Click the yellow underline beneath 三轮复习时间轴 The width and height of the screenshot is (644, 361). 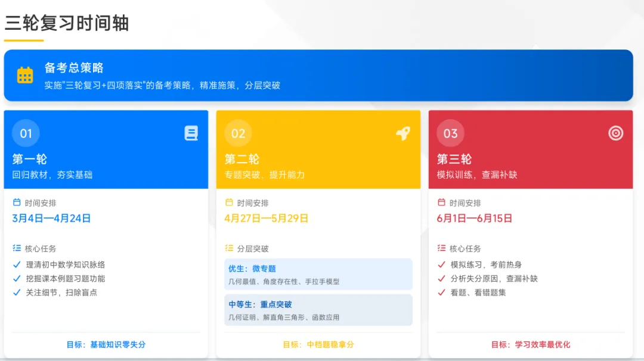[x=24, y=39]
